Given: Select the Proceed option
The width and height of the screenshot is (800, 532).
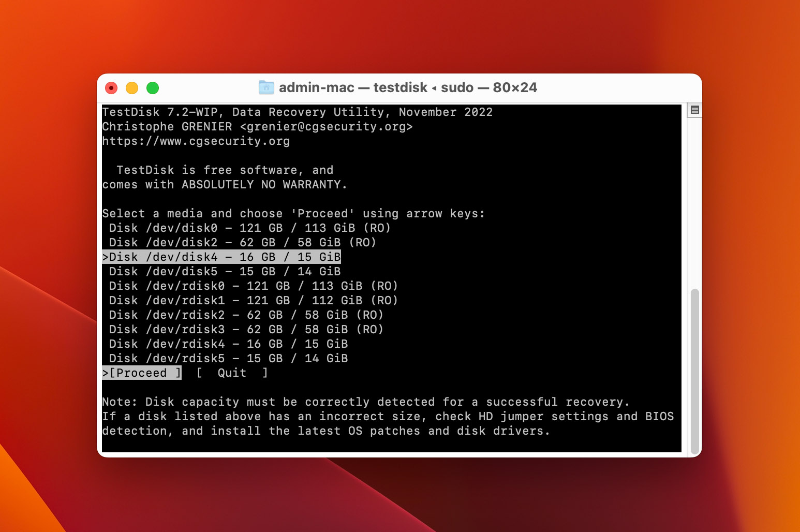Looking at the screenshot, I should tap(142, 373).
